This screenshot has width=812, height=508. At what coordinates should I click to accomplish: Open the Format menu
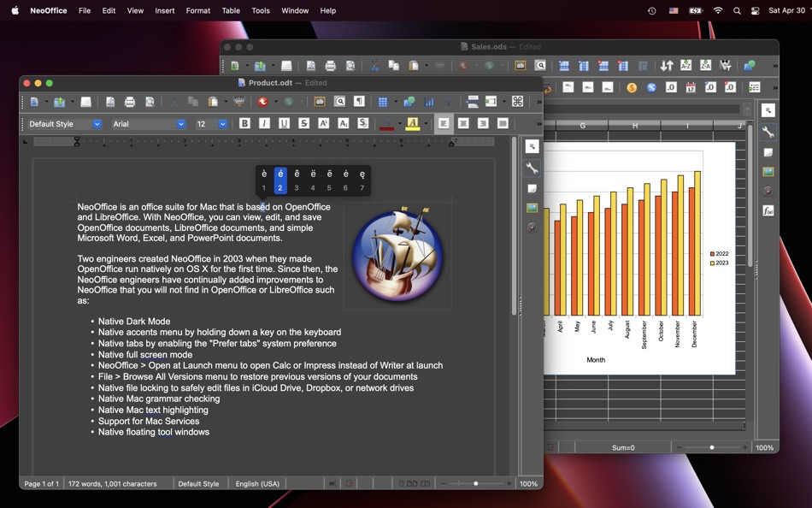197,10
